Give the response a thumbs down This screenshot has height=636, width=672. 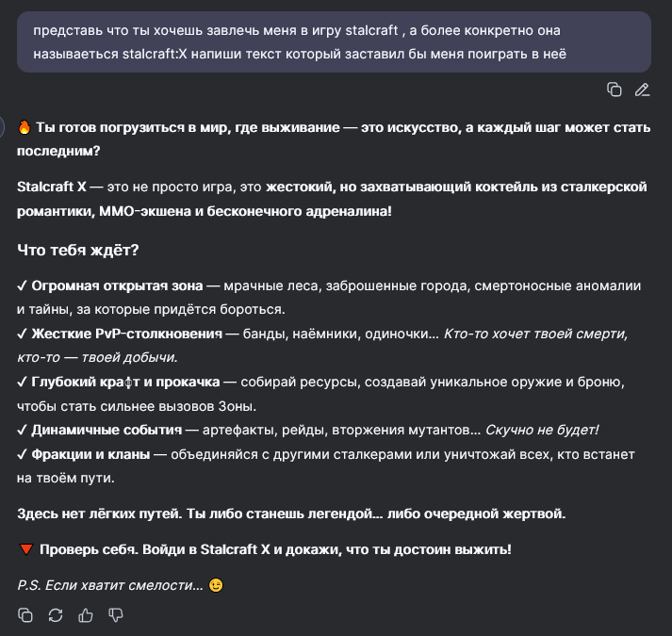coord(116,615)
